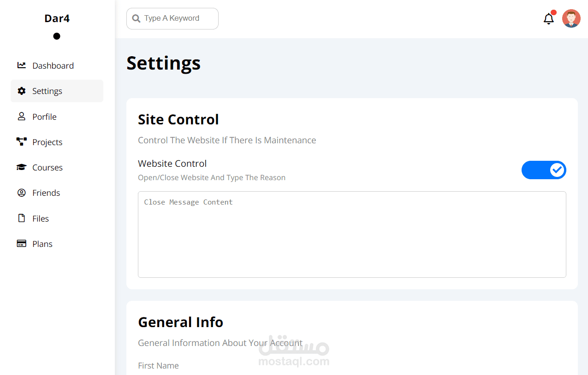588x375 pixels.
Task: Click the Profile person icon in sidebar
Action: pyautogui.click(x=21, y=117)
